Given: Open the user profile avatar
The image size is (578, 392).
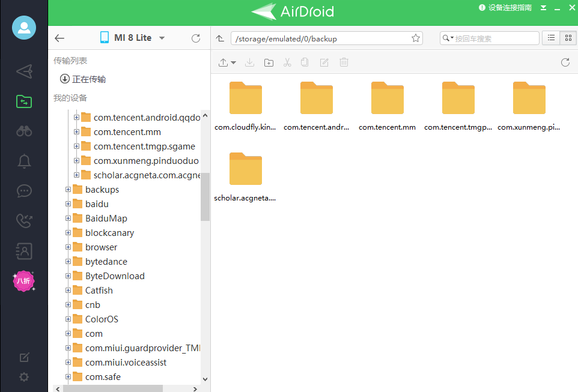Looking at the screenshot, I should [24, 28].
